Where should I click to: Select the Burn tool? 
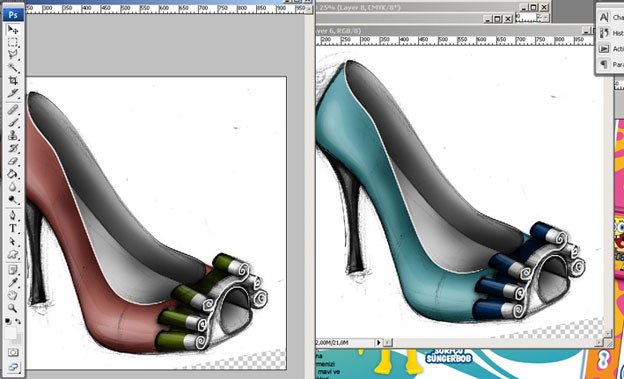coord(13,199)
